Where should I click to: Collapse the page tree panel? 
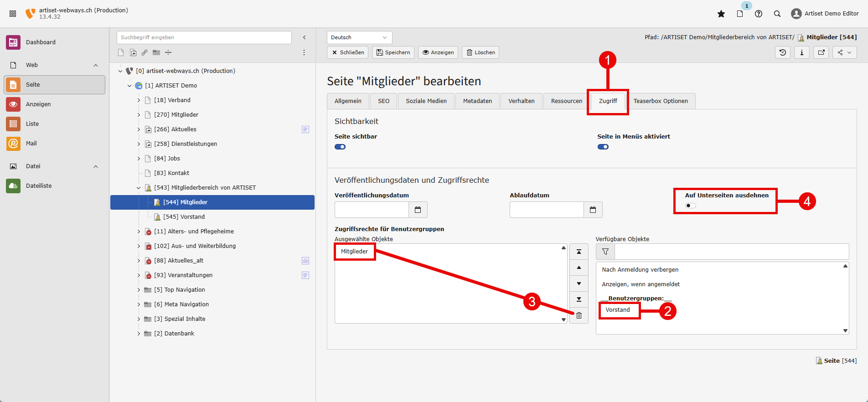pyautogui.click(x=305, y=37)
